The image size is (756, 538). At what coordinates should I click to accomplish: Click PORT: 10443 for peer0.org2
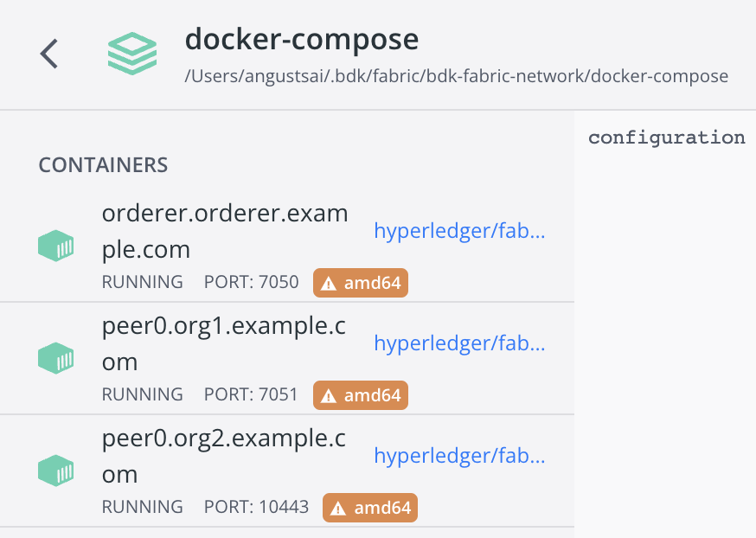coord(256,508)
